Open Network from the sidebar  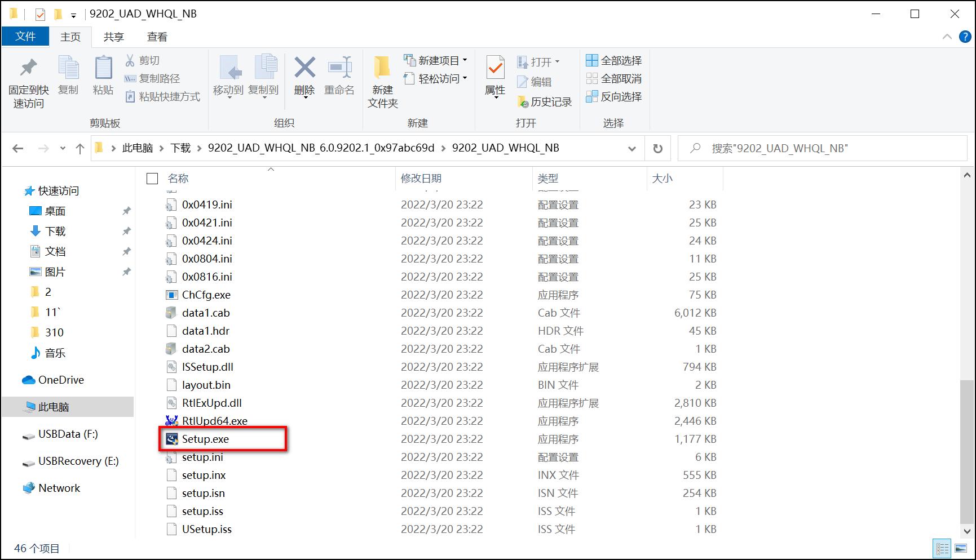point(59,487)
